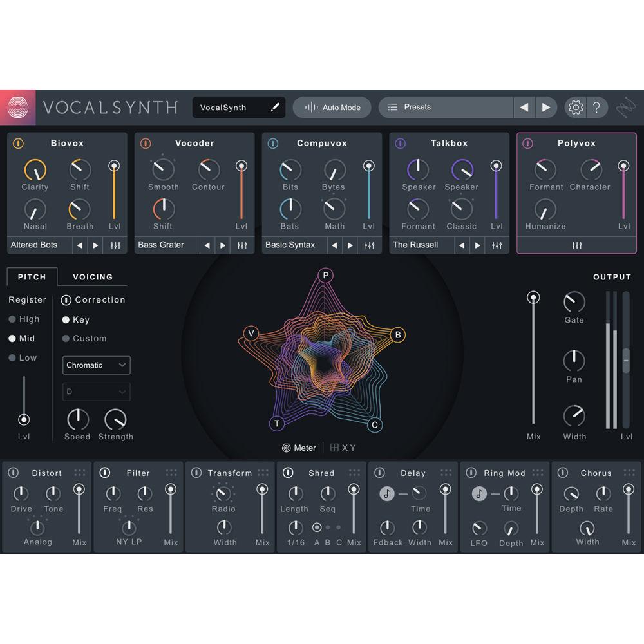Open the Chromatic scale dropdown
Viewport: 644px width, 644px height.
click(96, 365)
